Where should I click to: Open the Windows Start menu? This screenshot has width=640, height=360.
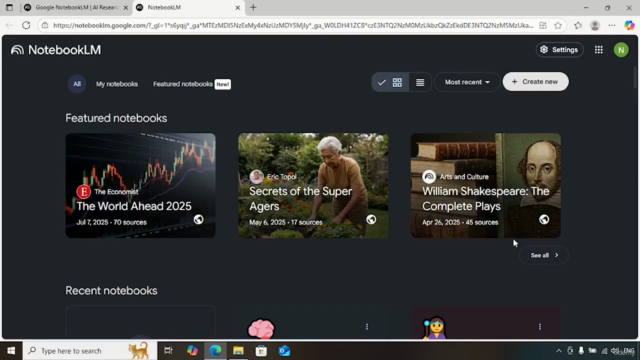11,351
